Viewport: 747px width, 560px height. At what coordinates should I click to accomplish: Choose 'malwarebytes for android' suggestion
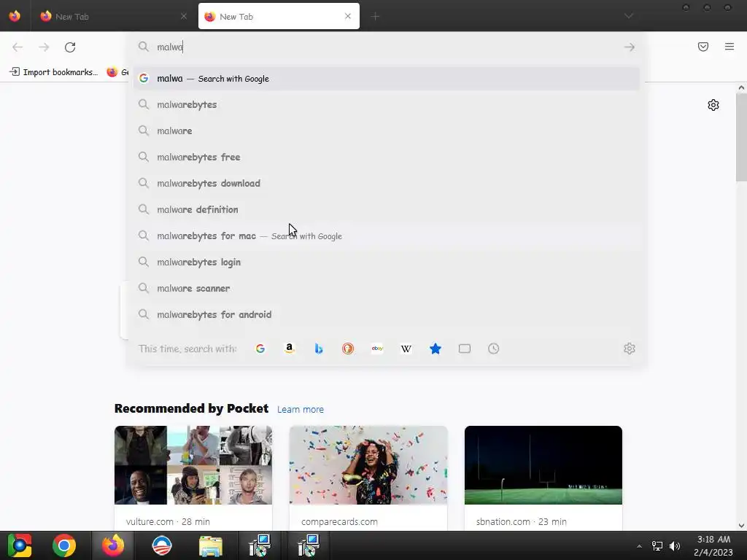click(387, 314)
